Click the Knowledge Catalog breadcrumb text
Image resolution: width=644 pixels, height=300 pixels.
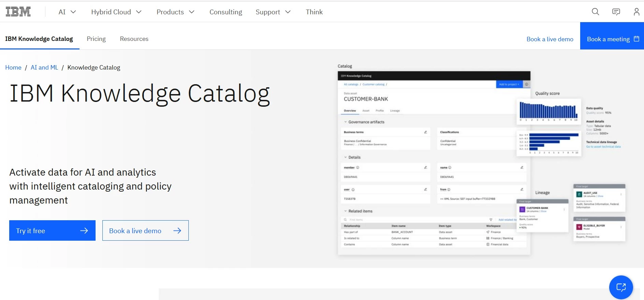(94, 67)
